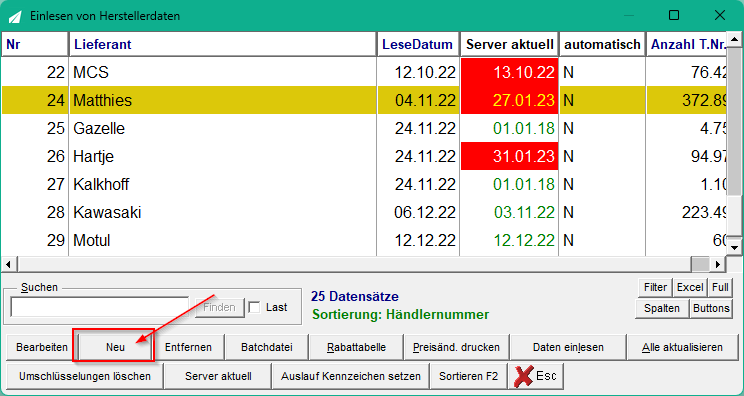Screen dimensions: 744x396
Task: Toggle the Last checkbox
Action: tap(255, 307)
